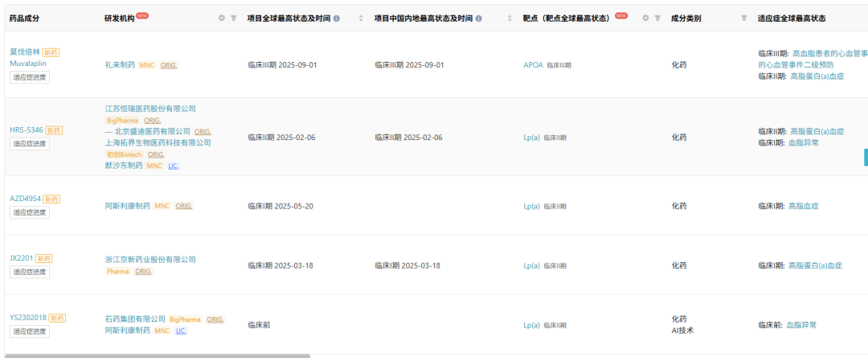Viewport: 868px width, 358px height.
Task: Click 新药 tag next to JX2201
Action: (x=44, y=258)
